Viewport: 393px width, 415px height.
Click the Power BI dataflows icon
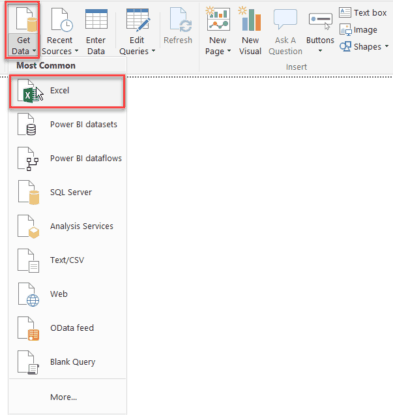pyautogui.click(x=28, y=159)
